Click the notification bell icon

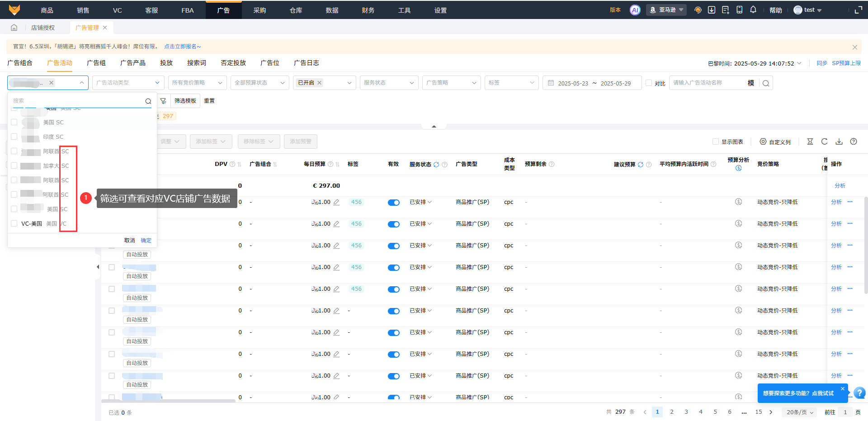753,10
